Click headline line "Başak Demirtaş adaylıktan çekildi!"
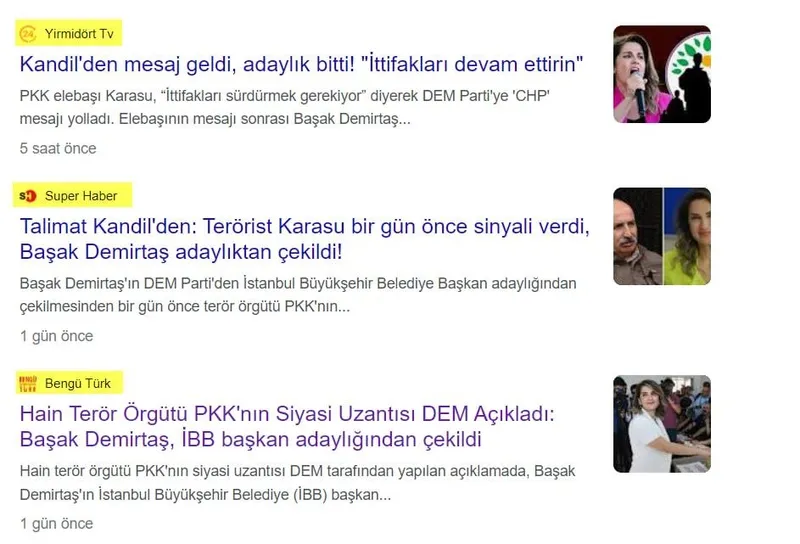This screenshot has width=800, height=544. [181, 252]
